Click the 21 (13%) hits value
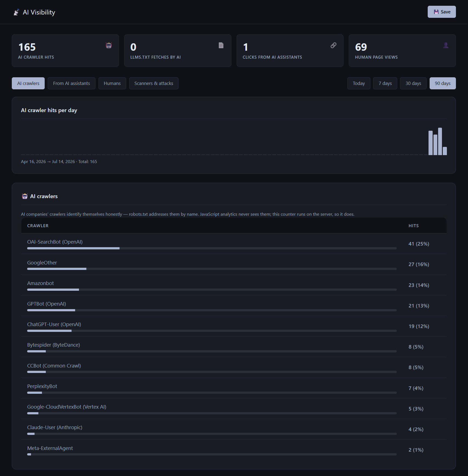 pos(419,306)
